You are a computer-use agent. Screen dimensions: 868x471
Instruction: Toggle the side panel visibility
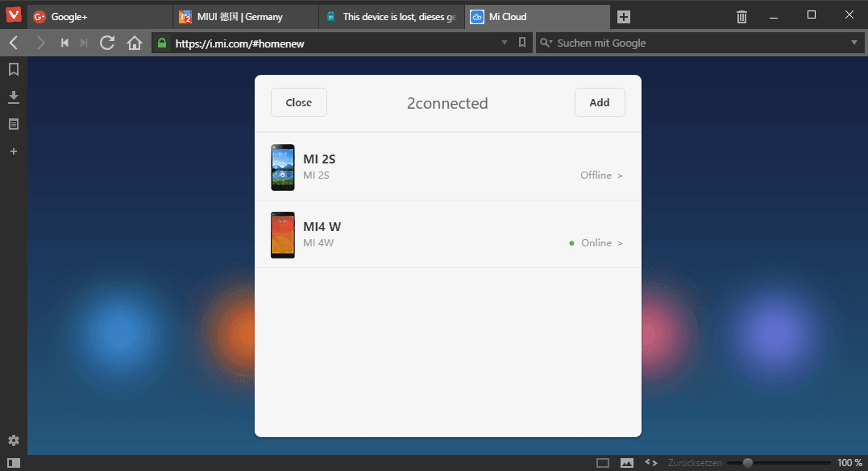pyautogui.click(x=14, y=463)
